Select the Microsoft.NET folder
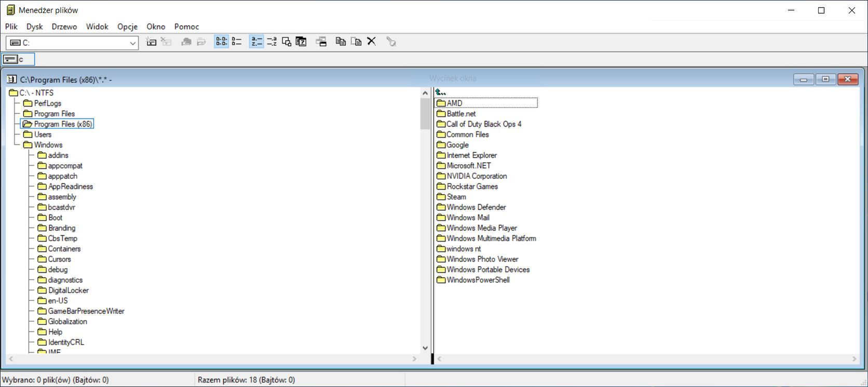The height and width of the screenshot is (387, 868). tap(464, 166)
